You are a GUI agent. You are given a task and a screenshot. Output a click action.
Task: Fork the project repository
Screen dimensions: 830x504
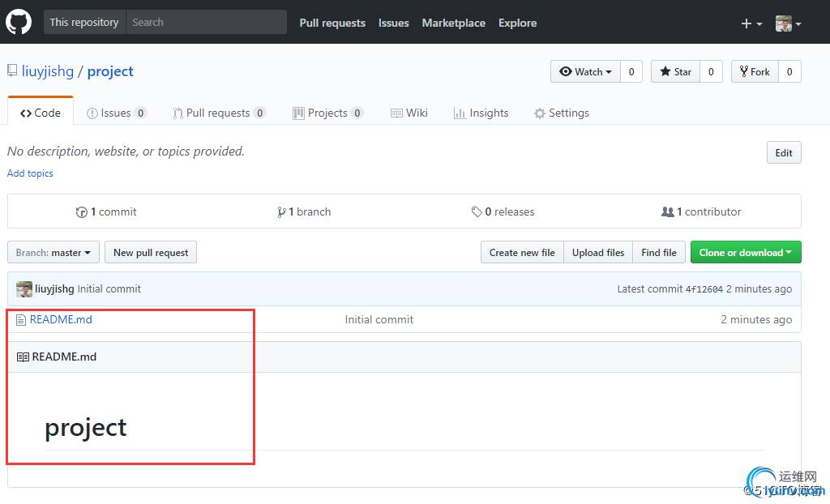coord(755,71)
